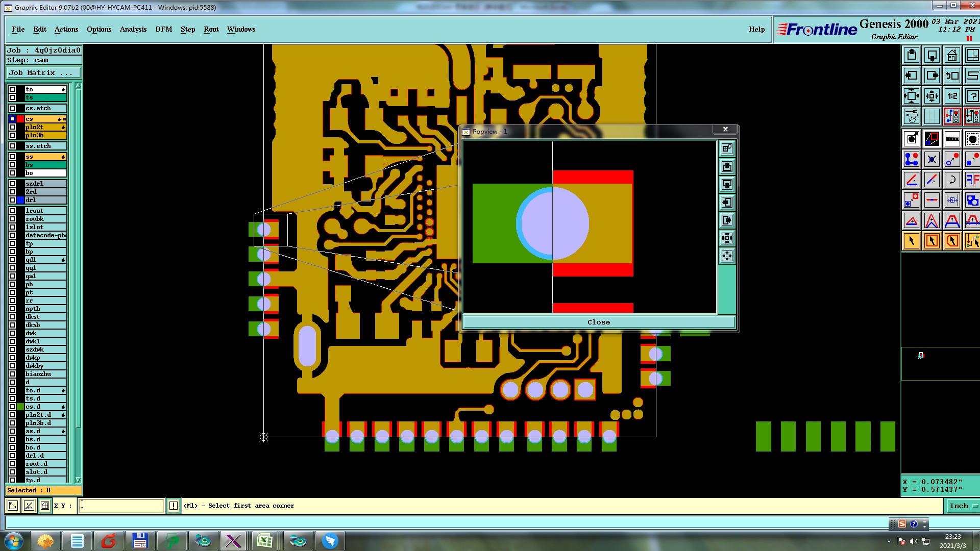Click the Close button in Popview
The image size is (980, 551).
(x=599, y=322)
